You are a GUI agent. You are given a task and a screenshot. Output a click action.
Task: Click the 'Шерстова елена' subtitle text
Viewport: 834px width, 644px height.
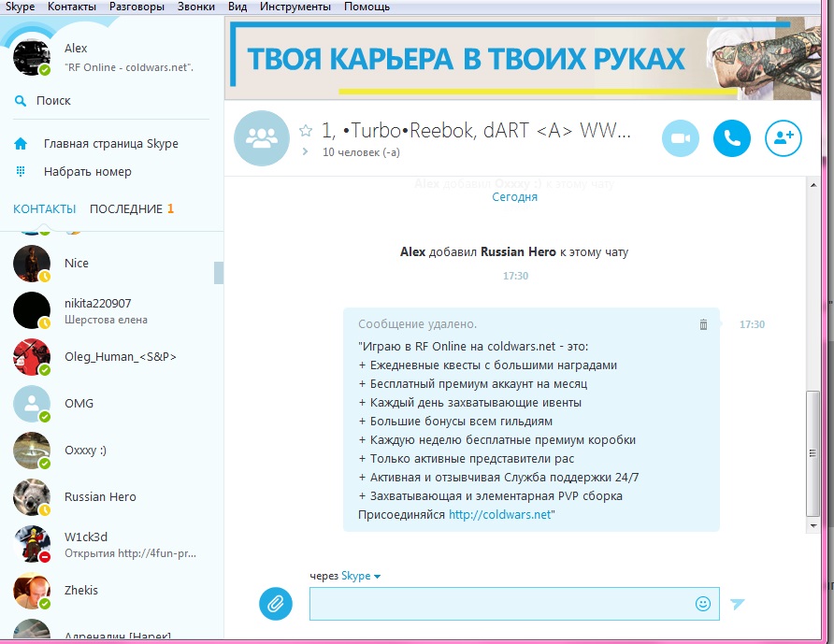tap(106, 320)
